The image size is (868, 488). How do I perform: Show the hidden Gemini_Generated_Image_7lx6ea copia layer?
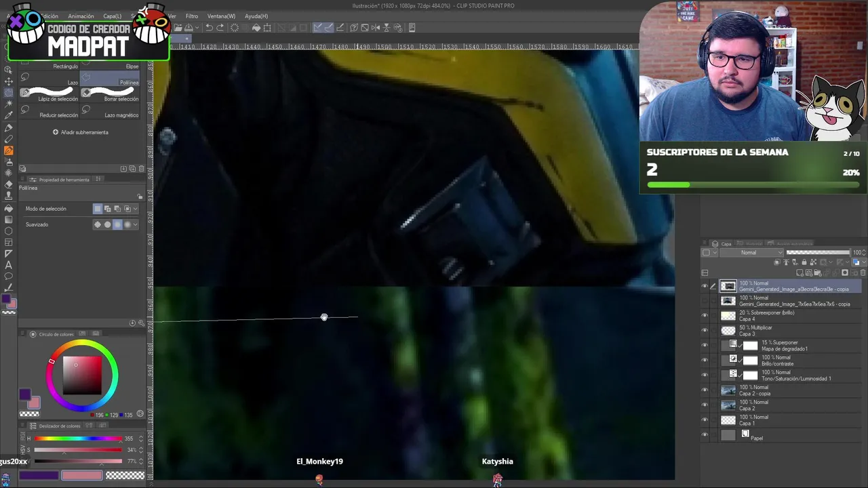(705, 301)
